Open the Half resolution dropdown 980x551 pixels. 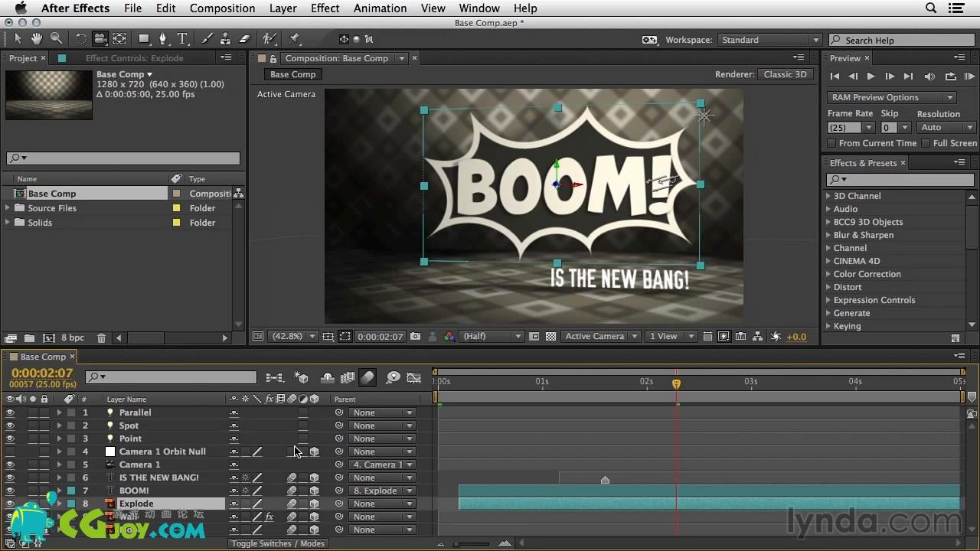492,336
